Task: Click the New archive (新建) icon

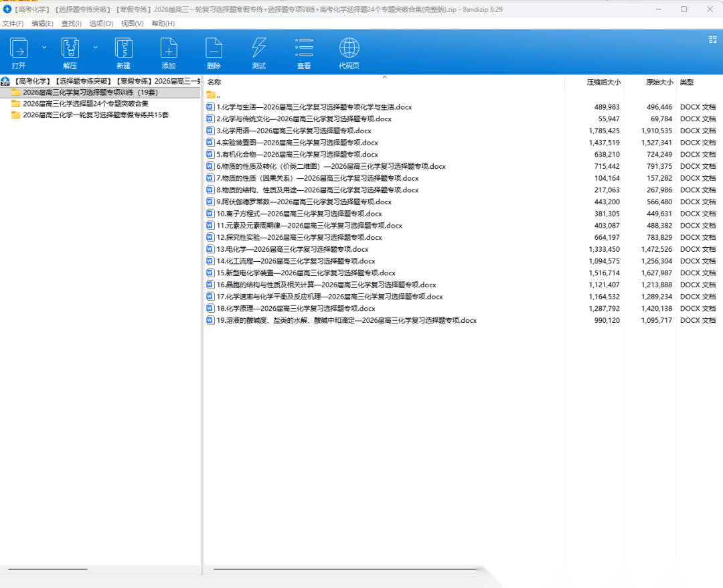Action: point(123,48)
